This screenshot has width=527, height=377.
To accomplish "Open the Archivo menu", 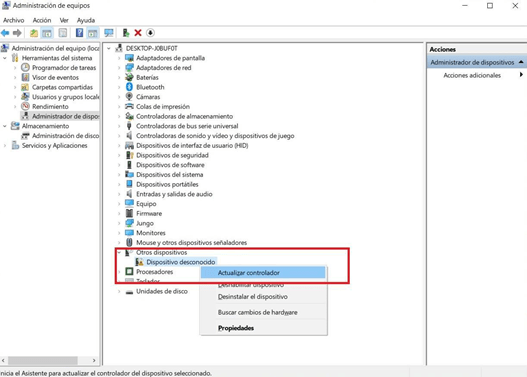I will point(13,20).
